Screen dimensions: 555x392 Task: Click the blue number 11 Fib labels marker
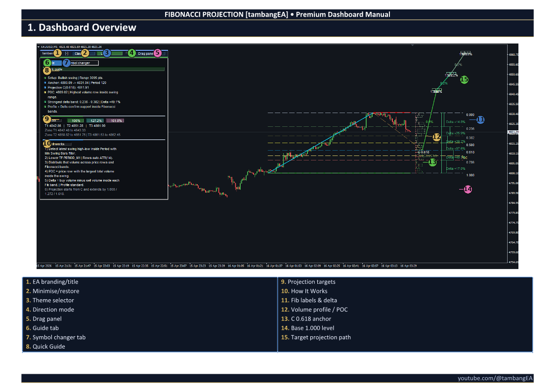click(480, 119)
